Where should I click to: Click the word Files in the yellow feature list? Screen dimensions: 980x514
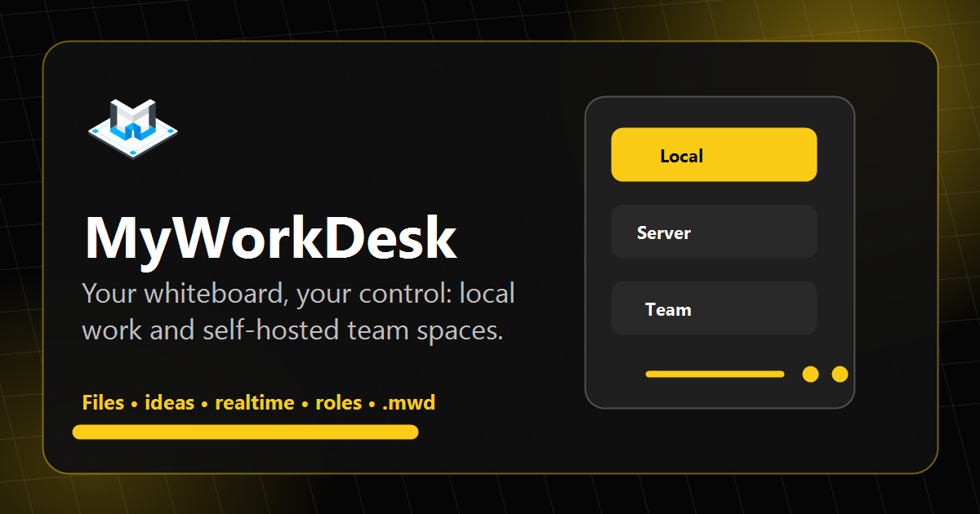pyautogui.click(x=103, y=402)
